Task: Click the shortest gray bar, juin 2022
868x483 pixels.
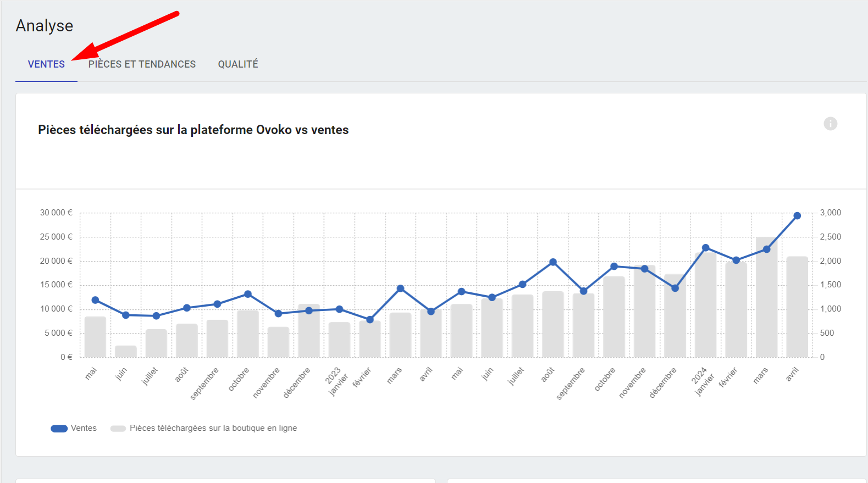Action: [x=126, y=352]
